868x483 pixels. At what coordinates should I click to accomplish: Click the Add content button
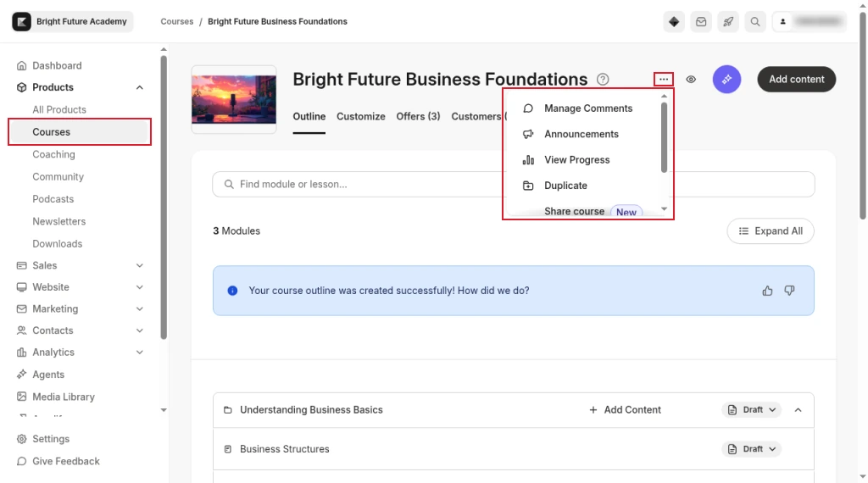pos(797,79)
